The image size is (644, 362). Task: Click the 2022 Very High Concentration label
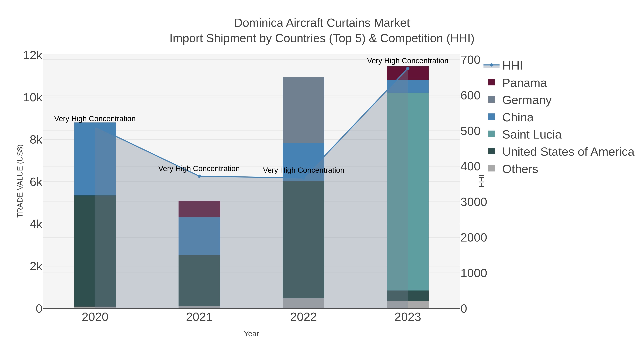coord(304,170)
